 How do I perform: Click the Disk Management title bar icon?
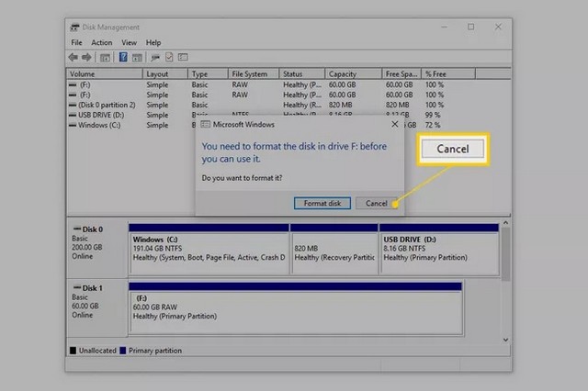pyautogui.click(x=74, y=27)
